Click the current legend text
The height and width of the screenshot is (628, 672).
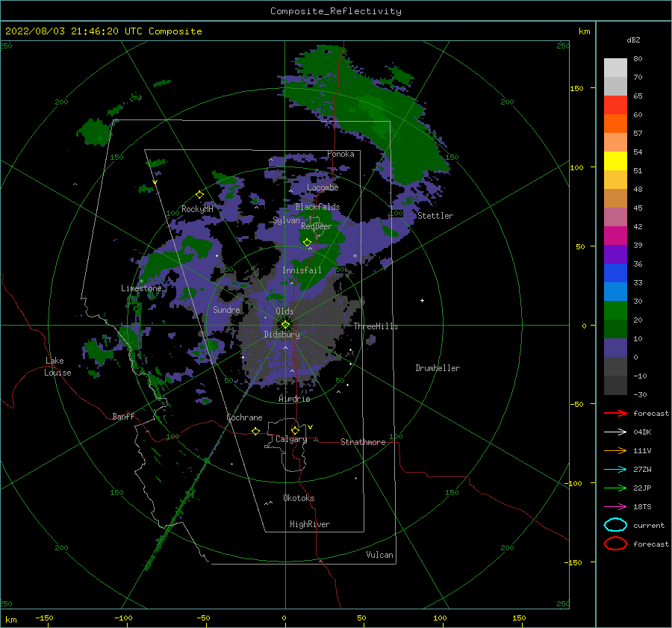tap(649, 525)
